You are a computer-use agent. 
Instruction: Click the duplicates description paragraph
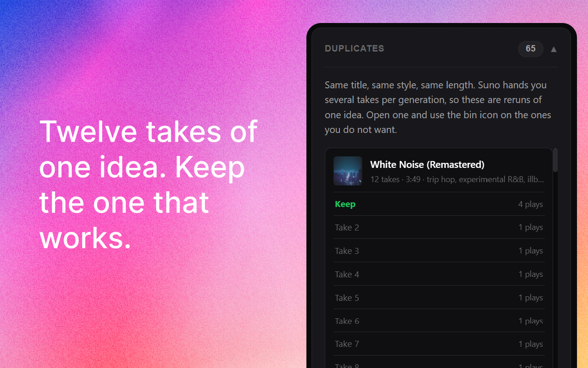438,107
